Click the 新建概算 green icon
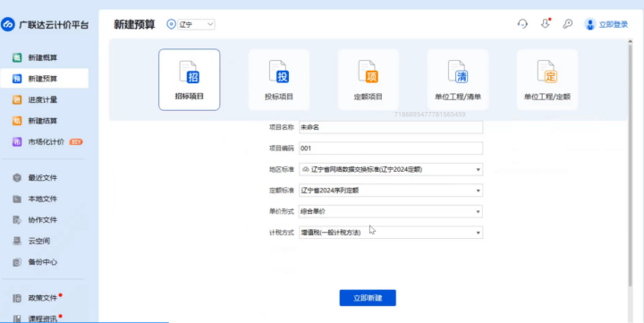This screenshot has height=323, width=644. point(17,57)
